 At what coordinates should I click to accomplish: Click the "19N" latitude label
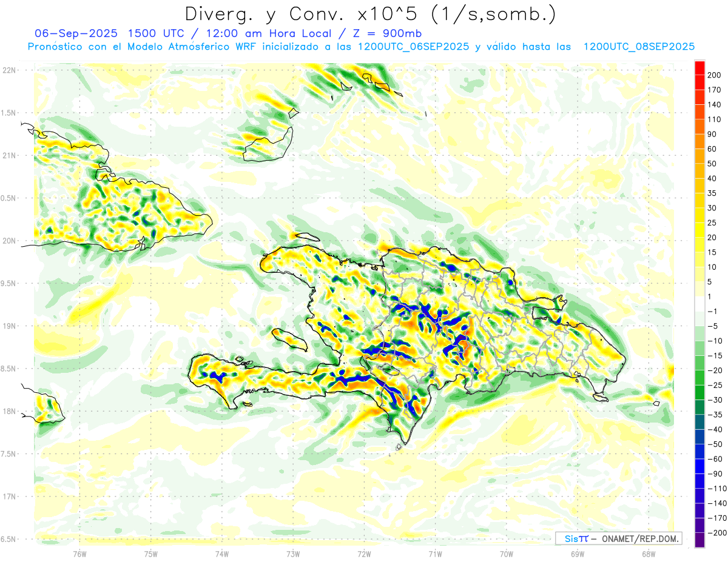click(x=8, y=326)
